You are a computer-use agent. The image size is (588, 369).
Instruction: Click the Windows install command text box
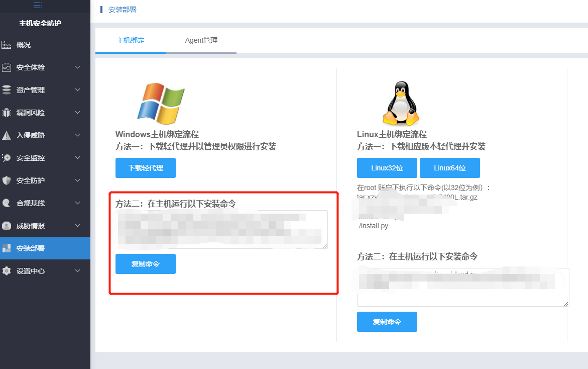(221, 229)
